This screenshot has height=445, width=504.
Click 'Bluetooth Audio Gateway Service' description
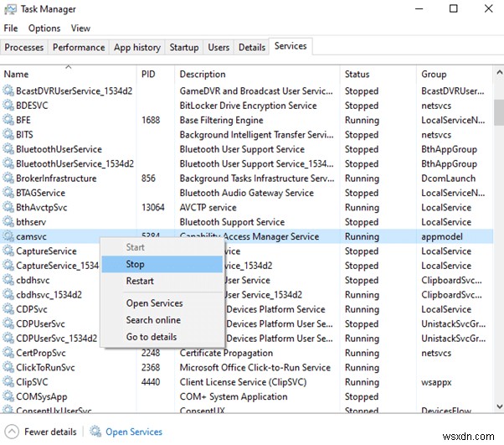tap(246, 193)
